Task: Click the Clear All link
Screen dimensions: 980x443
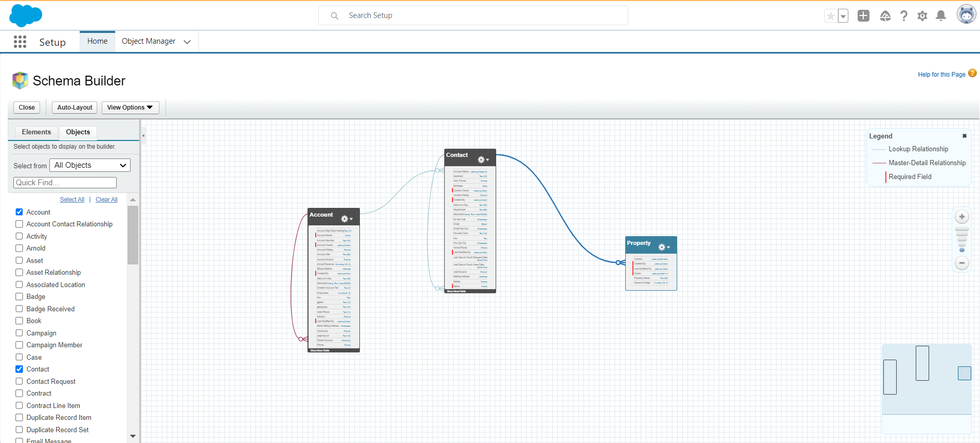Action: tap(106, 200)
